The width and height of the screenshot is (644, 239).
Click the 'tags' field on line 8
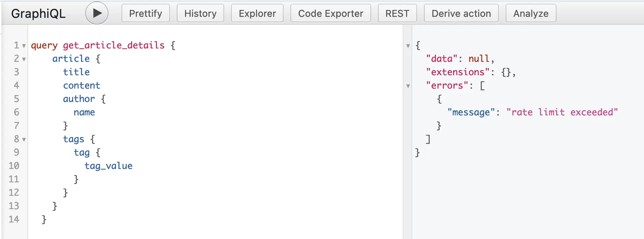[73, 139]
